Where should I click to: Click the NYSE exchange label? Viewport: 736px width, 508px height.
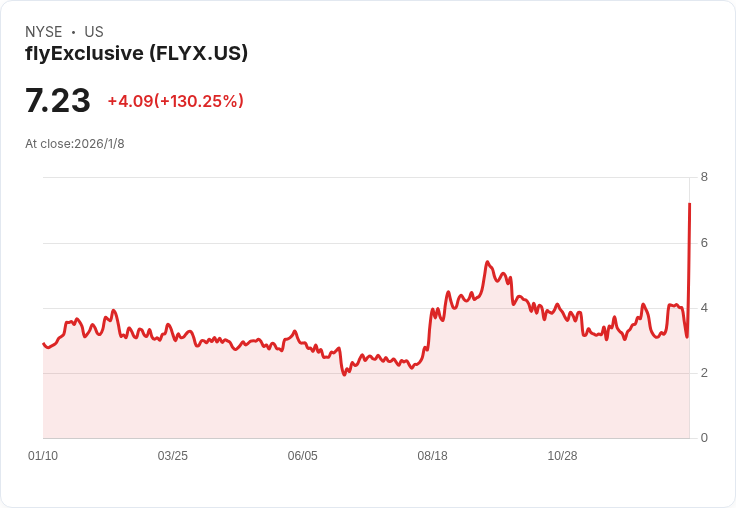[45, 32]
